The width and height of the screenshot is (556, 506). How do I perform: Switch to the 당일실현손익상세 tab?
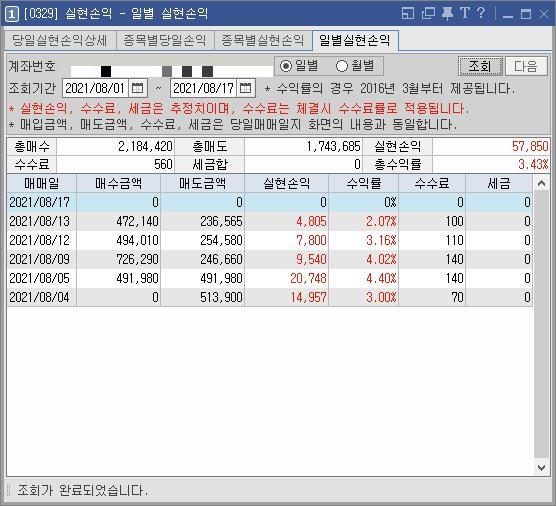pos(60,40)
